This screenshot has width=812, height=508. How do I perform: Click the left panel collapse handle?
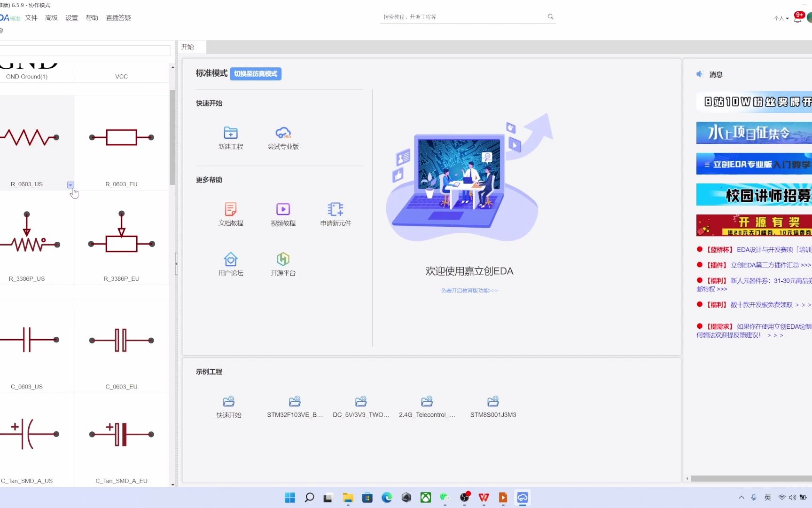tap(176, 264)
